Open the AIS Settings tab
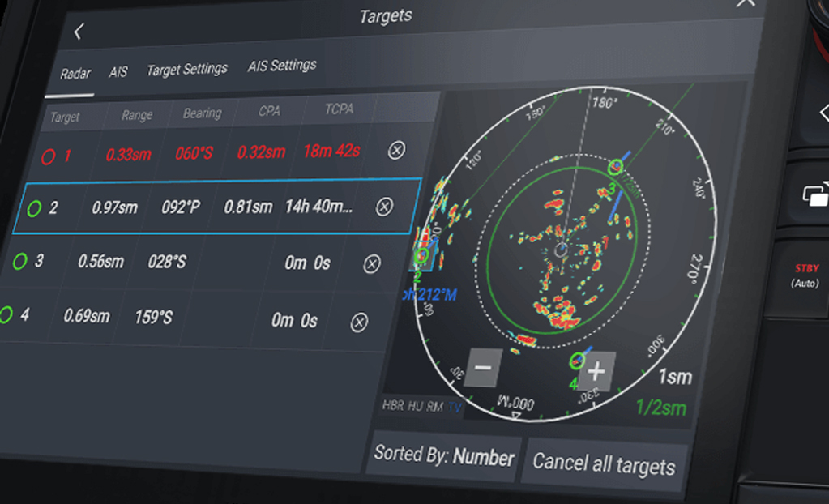 (282, 66)
